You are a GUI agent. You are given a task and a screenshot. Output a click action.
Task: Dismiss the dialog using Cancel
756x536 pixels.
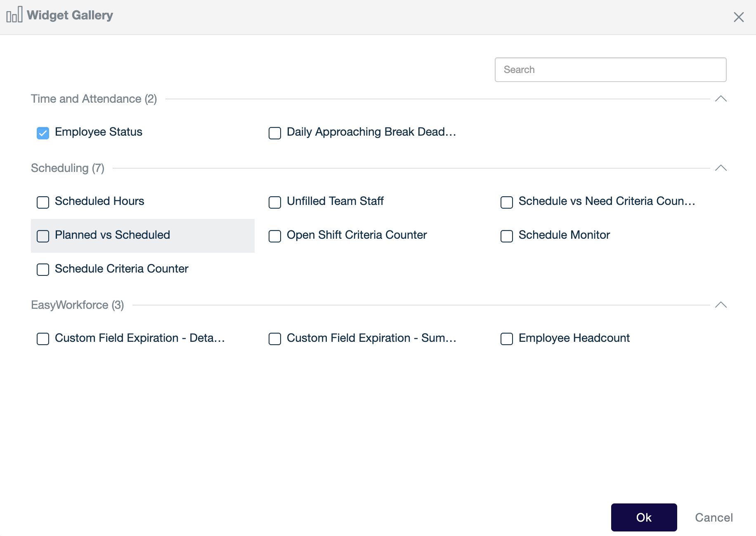click(714, 517)
